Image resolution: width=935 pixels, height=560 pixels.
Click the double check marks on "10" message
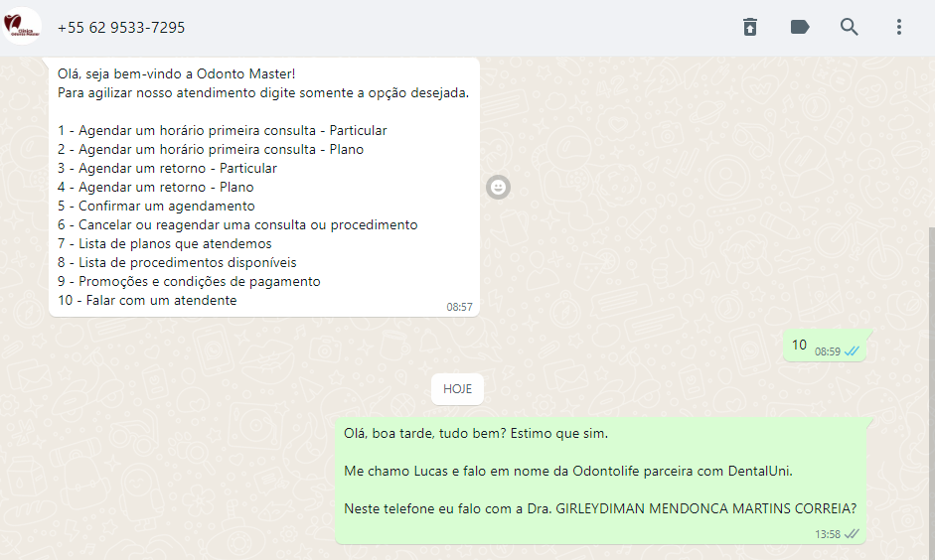pyautogui.click(x=853, y=351)
